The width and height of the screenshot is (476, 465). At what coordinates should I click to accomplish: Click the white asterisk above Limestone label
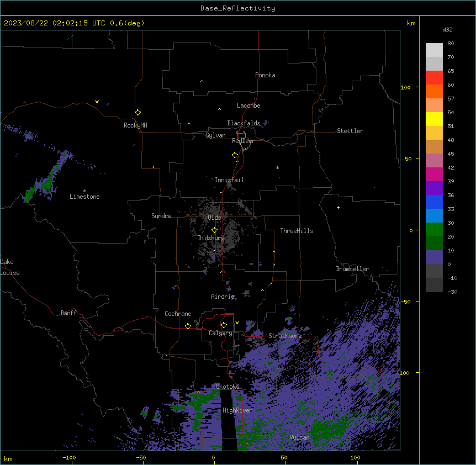[84, 191]
